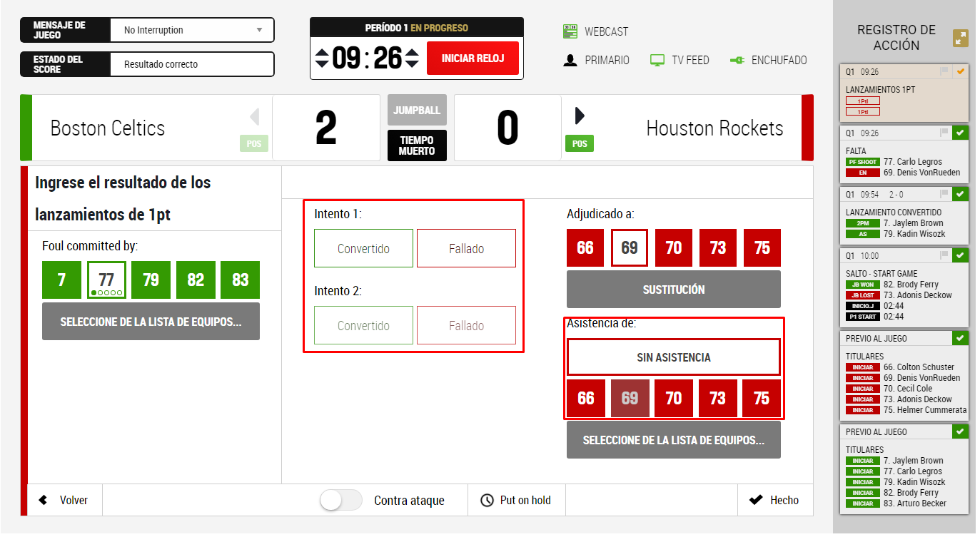Flag the Lanzamientos 1PT log entry
Screen dimensions: 980x537
click(945, 71)
